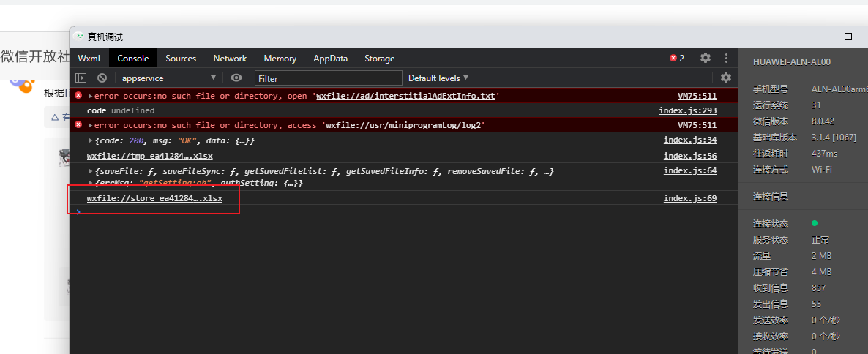
Task: Open the wxfile://store_ea41284….xlsx link
Action: coord(154,198)
